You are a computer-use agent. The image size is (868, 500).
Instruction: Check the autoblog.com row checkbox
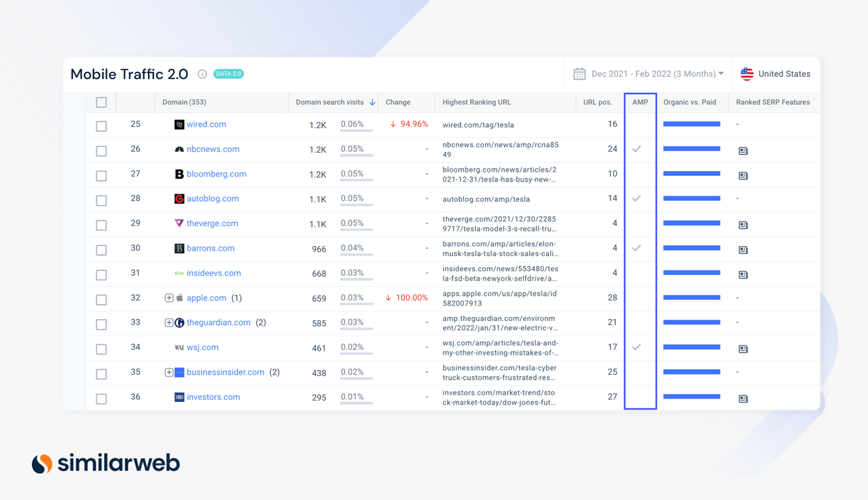102,200
